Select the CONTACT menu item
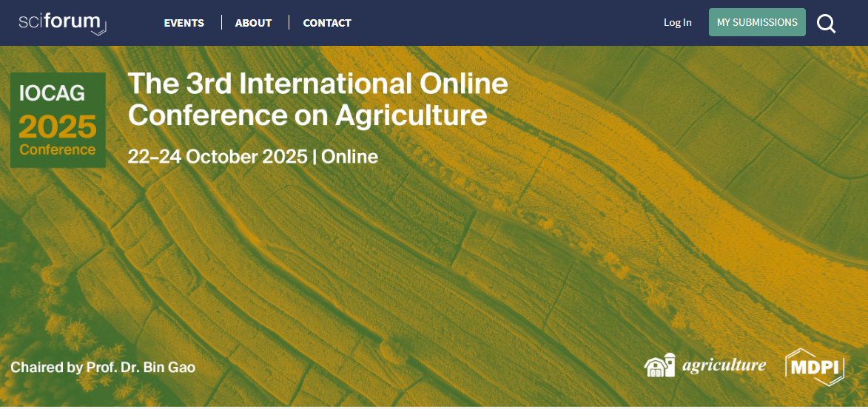This screenshot has width=868, height=409. point(327,23)
